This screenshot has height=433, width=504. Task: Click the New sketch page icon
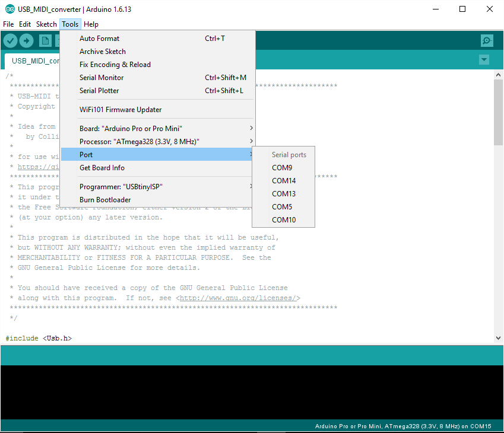point(45,41)
